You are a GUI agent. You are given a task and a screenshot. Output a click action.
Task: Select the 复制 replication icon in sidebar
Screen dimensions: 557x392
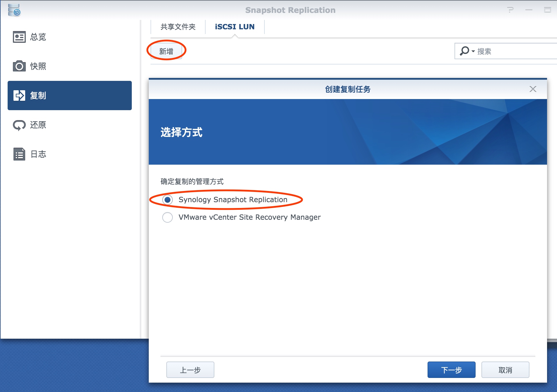click(x=19, y=96)
